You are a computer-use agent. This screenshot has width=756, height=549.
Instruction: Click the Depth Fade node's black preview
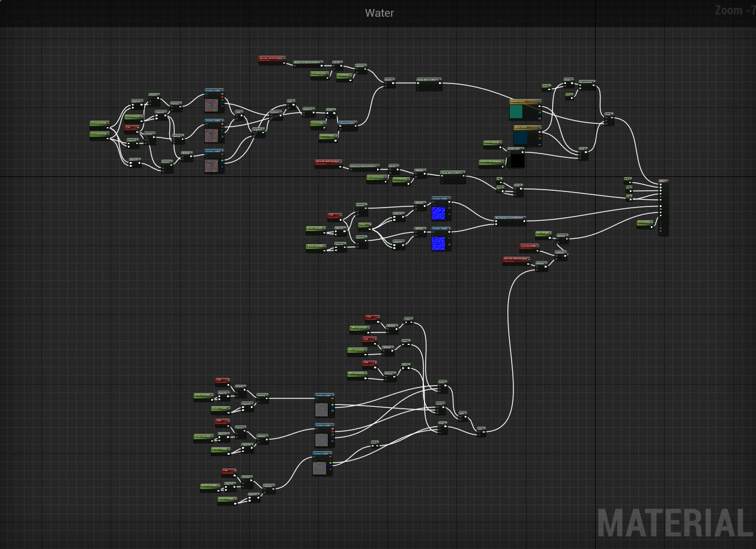[516, 160]
